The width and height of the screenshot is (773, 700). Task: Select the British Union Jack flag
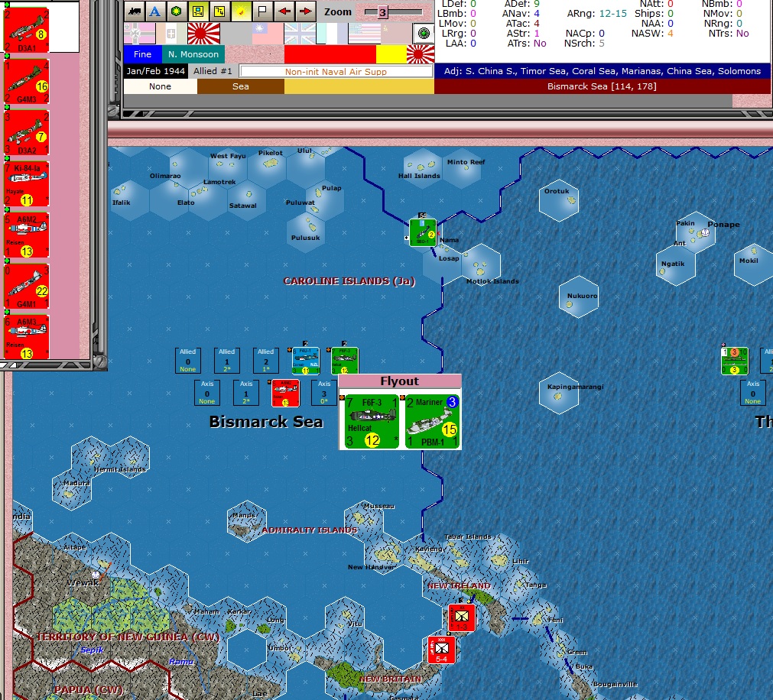[300, 34]
